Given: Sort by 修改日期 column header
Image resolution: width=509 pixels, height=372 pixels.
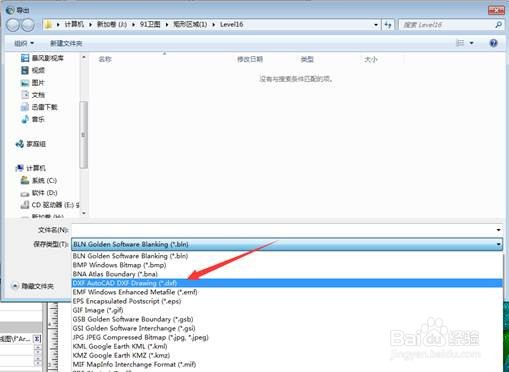Looking at the screenshot, I should tap(250, 59).
